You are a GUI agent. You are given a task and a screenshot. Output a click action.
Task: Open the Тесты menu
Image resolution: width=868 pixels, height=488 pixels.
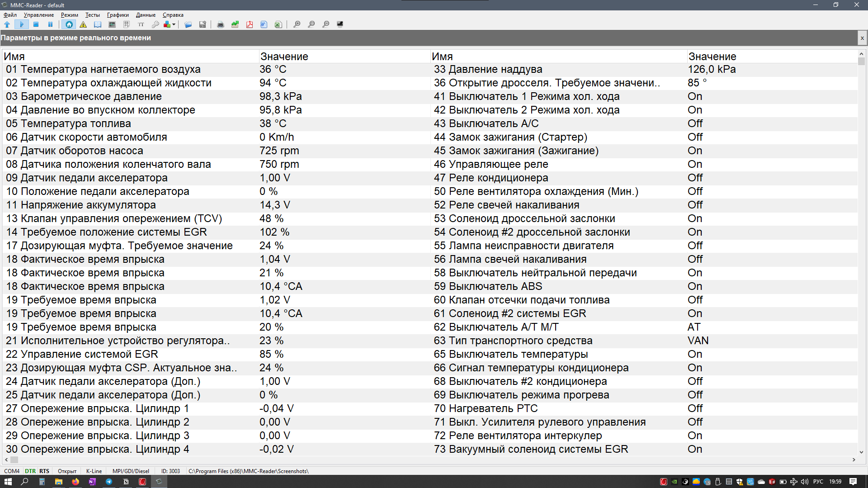[92, 15]
